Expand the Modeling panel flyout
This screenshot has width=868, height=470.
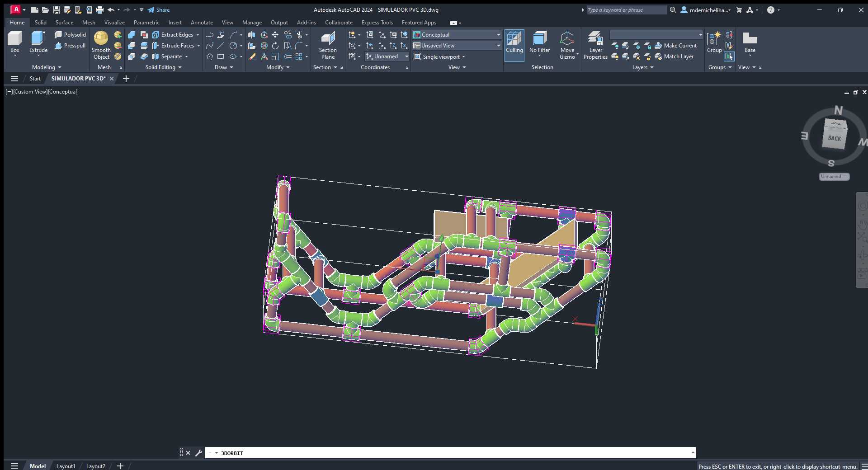47,67
